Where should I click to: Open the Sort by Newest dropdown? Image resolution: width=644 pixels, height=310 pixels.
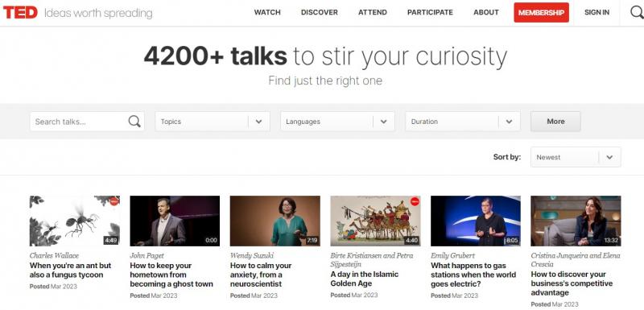[x=576, y=157]
